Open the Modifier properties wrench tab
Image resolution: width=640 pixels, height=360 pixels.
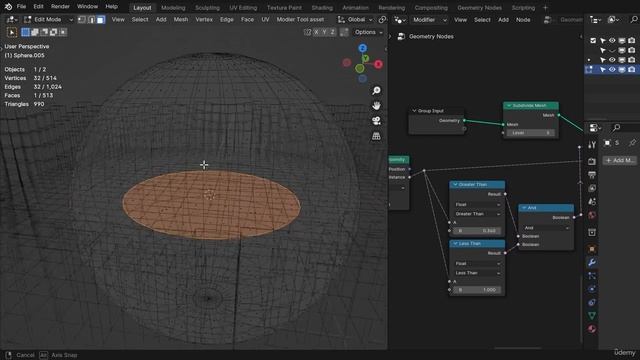point(592,262)
